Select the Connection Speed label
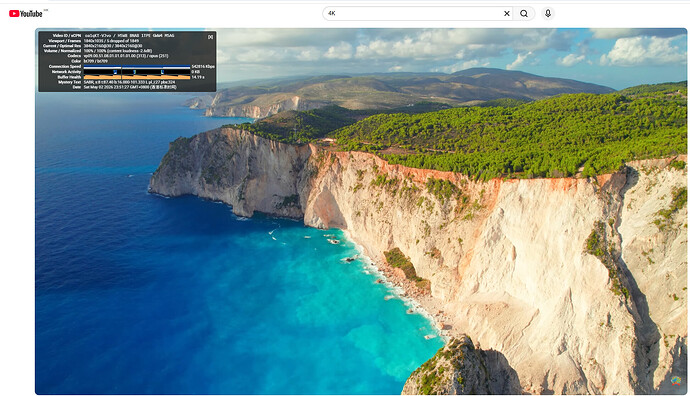The width and height of the screenshot is (690, 396). click(x=65, y=66)
